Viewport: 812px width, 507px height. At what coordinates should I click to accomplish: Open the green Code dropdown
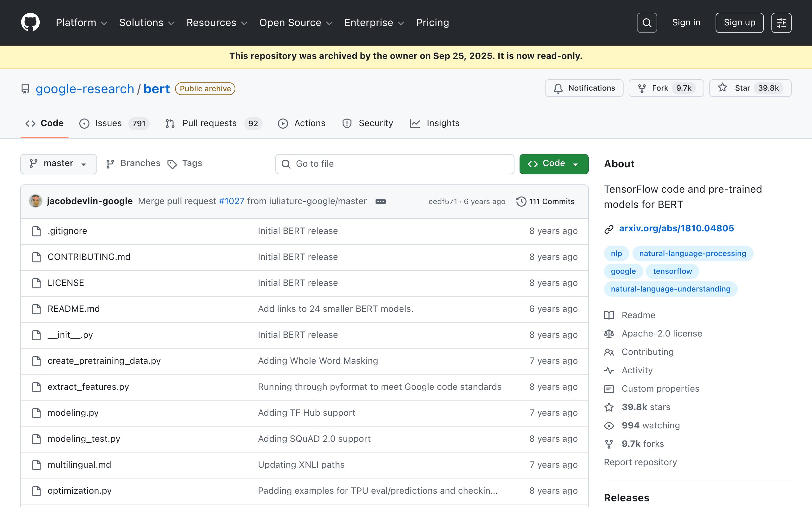pos(553,164)
